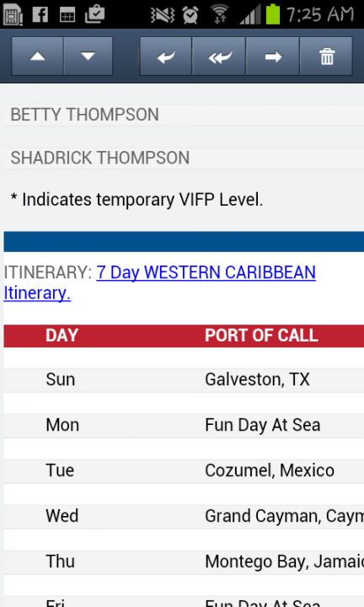Go to previous email with up arrow

pyautogui.click(x=38, y=56)
